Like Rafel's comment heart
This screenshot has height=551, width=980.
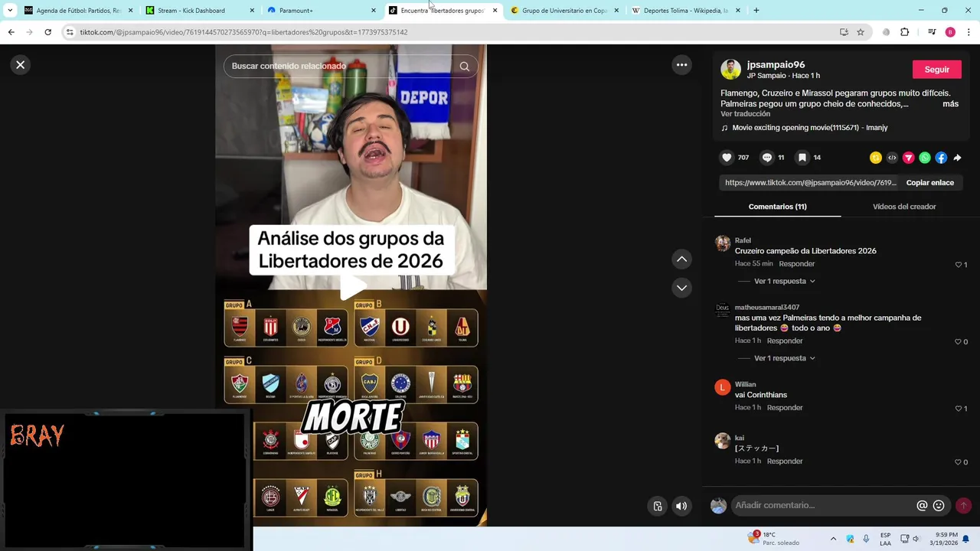(958, 265)
